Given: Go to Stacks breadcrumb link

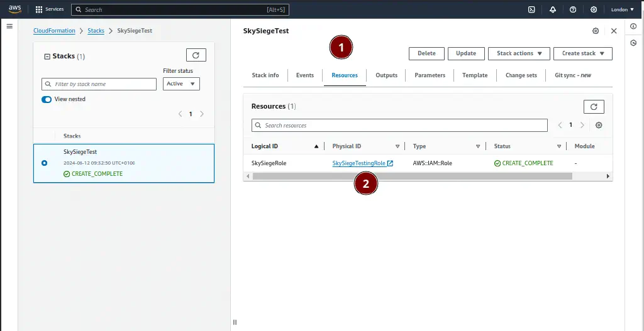Looking at the screenshot, I should pos(96,31).
